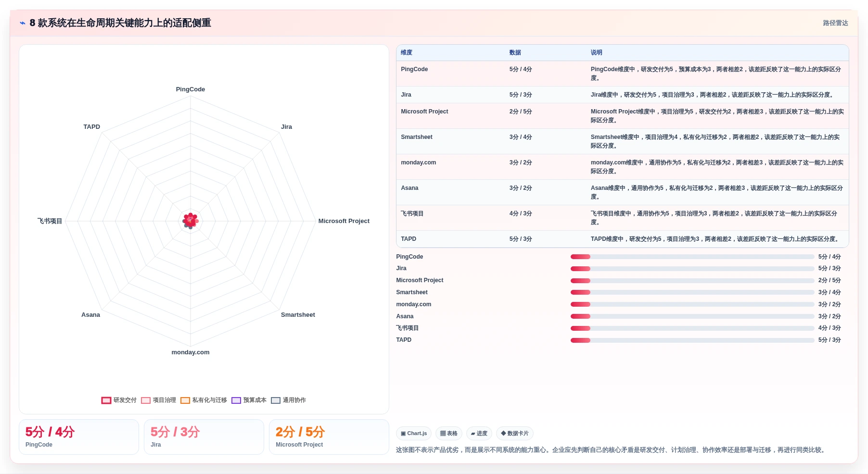The image size is (868, 474).
Task: Select the TAPD table row name
Action: (x=408, y=239)
